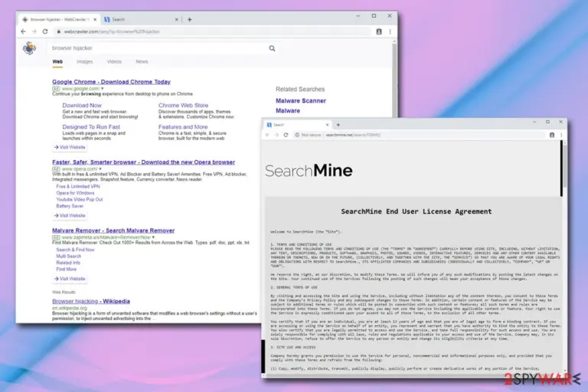This screenshot has height=392, width=588.
Task: Click the Malware Scanner related search
Action: [x=301, y=100]
